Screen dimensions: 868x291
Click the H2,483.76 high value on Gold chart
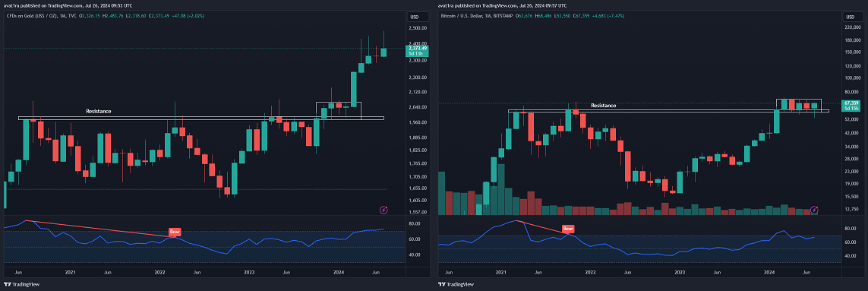(x=114, y=16)
